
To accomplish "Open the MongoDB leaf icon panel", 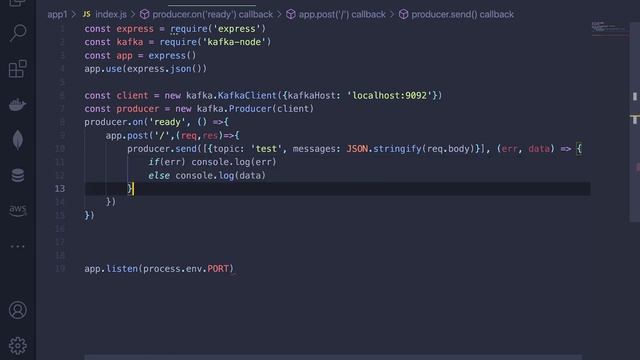I will 18,140.
